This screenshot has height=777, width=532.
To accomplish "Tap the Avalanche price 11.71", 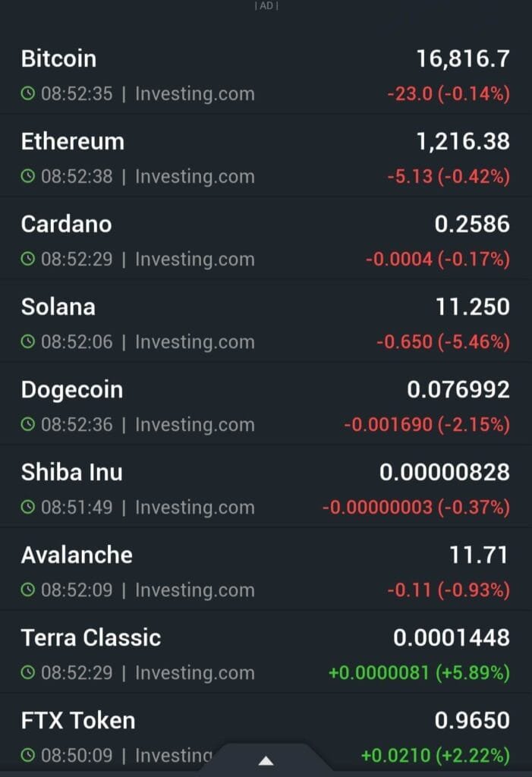I will [x=478, y=555].
